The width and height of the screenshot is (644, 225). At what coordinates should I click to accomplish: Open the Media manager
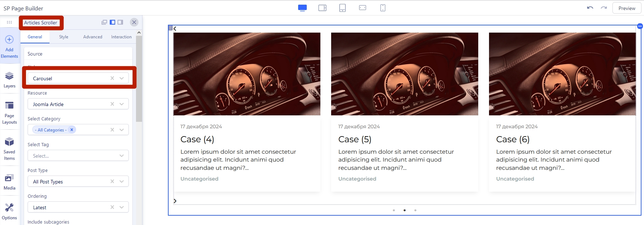click(9, 182)
